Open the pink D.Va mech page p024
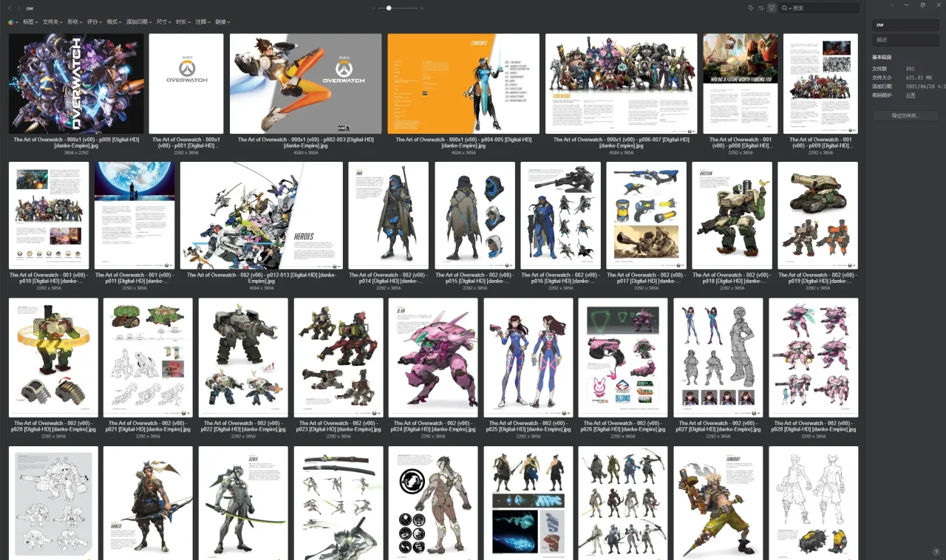Image resolution: width=946 pixels, height=560 pixels. click(433, 358)
